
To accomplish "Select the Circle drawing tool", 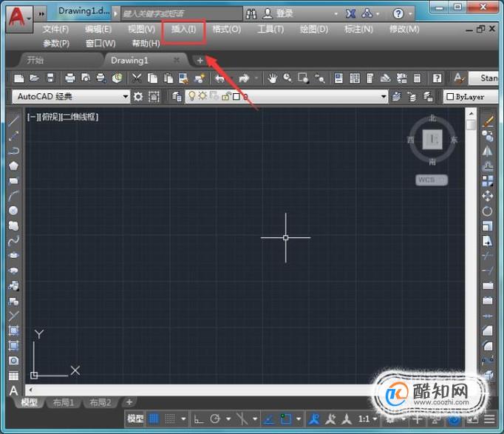I will tap(13, 211).
